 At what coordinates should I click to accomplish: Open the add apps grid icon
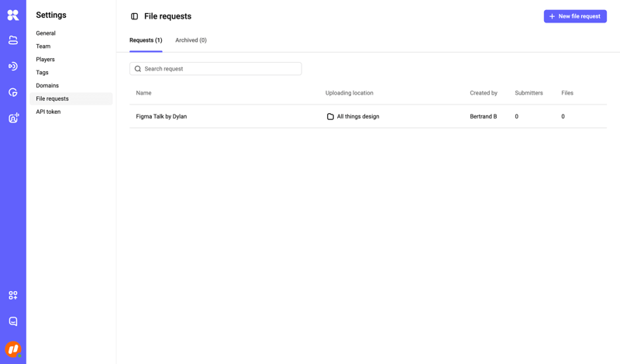tap(13, 295)
